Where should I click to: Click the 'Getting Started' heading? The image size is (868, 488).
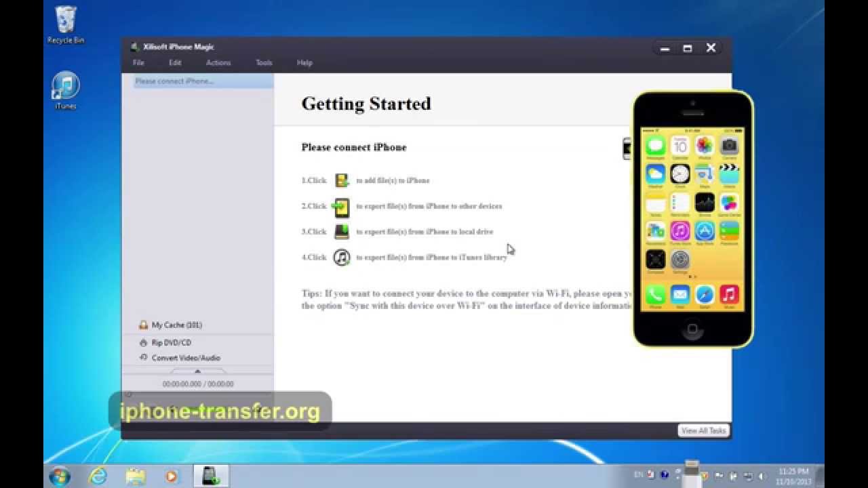point(366,104)
